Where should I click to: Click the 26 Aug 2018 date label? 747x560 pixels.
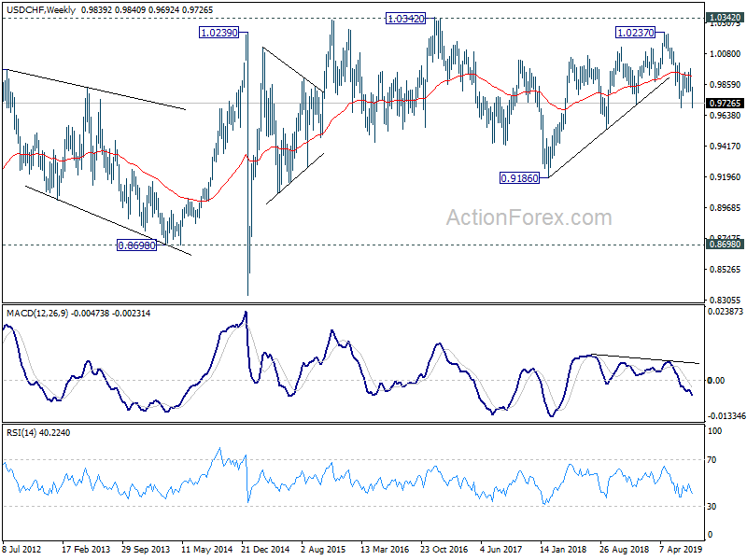[624, 550]
